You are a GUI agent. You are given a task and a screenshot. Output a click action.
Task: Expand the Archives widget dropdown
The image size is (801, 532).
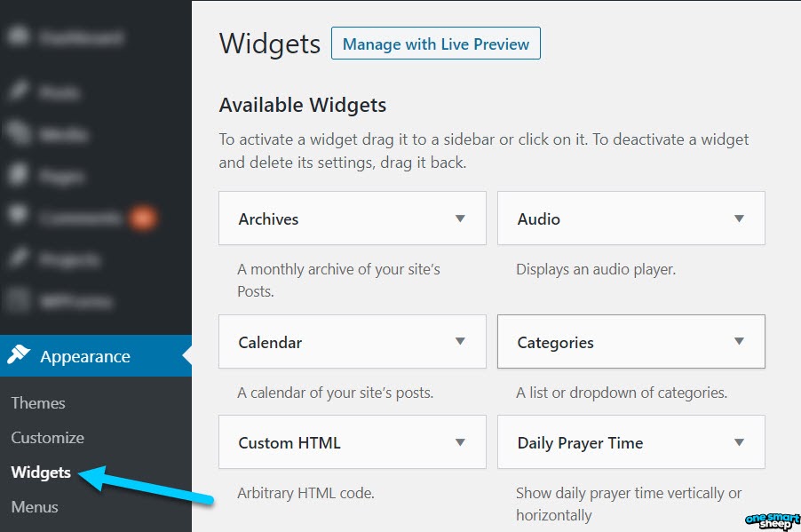pos(462,218)
